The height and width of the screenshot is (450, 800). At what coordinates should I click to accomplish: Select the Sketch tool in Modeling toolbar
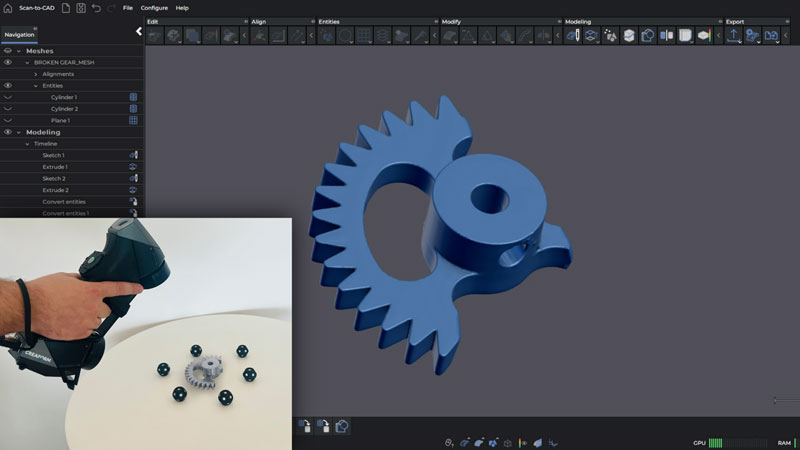point(573,35)
